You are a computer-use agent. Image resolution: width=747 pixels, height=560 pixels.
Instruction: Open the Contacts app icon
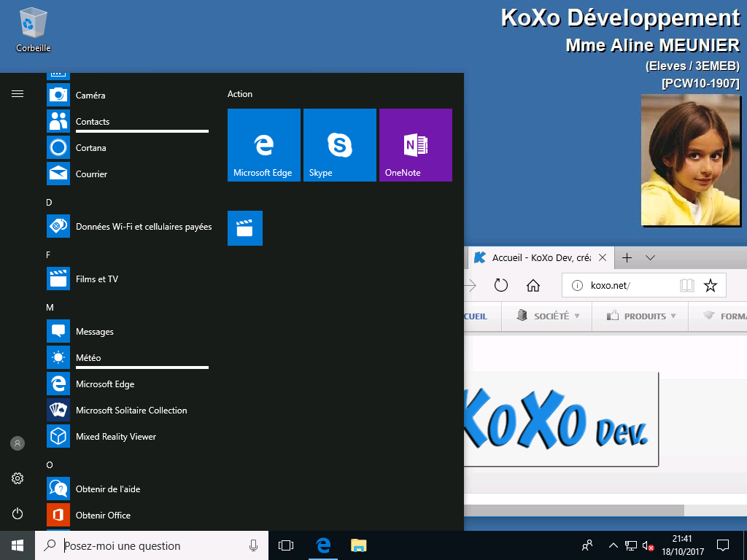click(x=58, y=121)
